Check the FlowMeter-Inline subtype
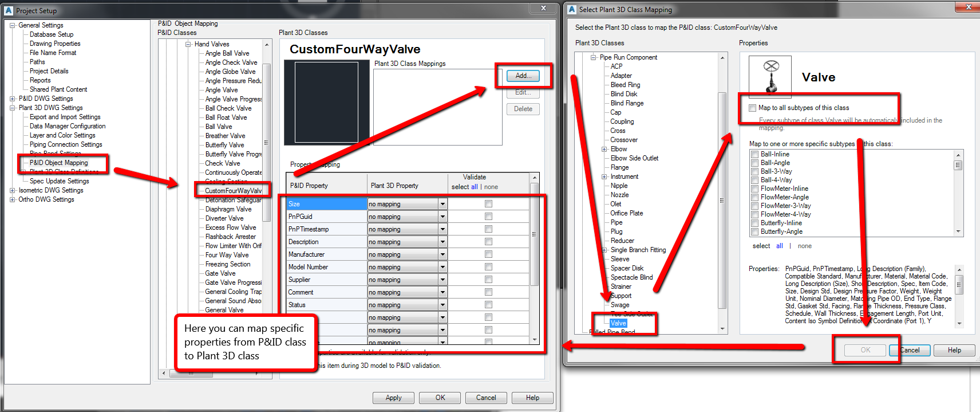Viewport: 980px width, 412px height. click(754, 189)
